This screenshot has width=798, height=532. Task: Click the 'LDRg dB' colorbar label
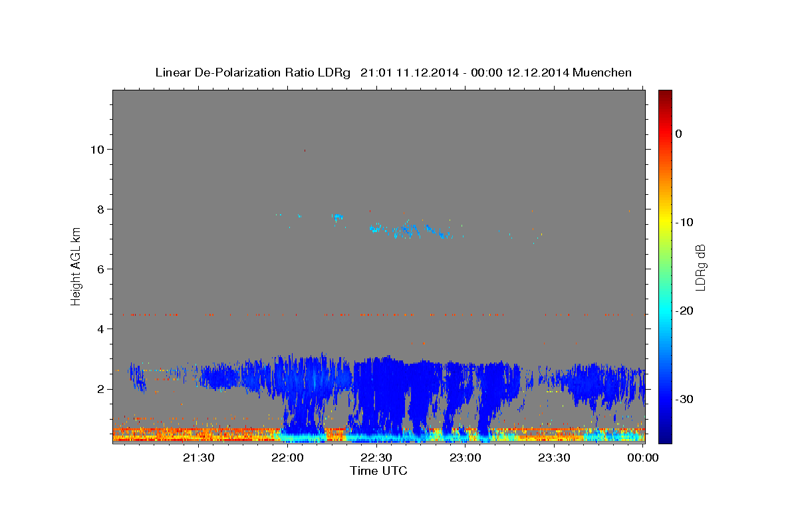pos(700,267)
